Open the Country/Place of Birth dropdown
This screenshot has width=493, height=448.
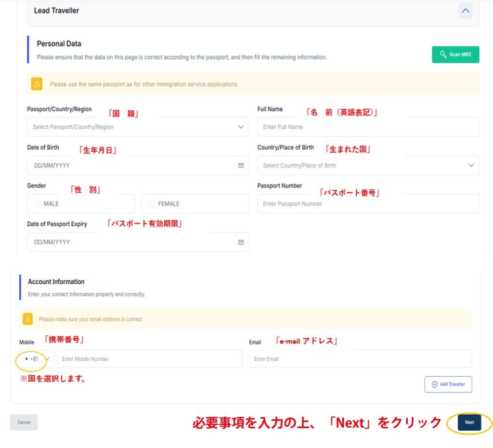pyautogui.click(x=368, y=165)
